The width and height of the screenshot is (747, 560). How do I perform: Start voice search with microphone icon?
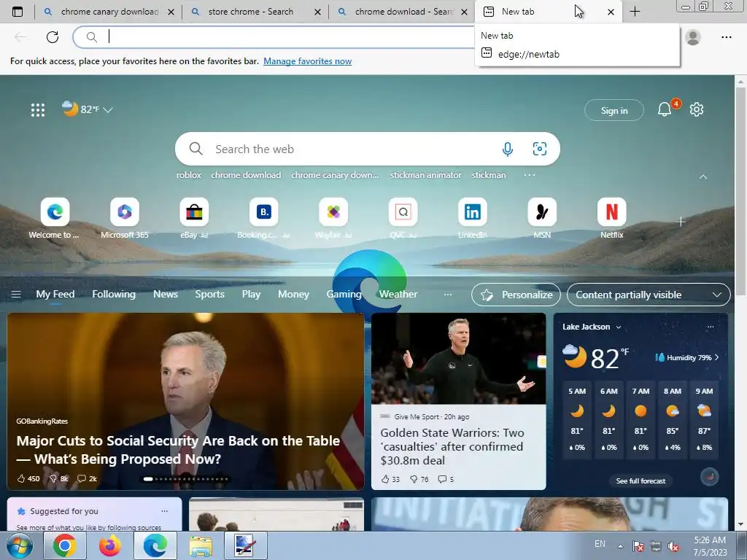(508, 149)
